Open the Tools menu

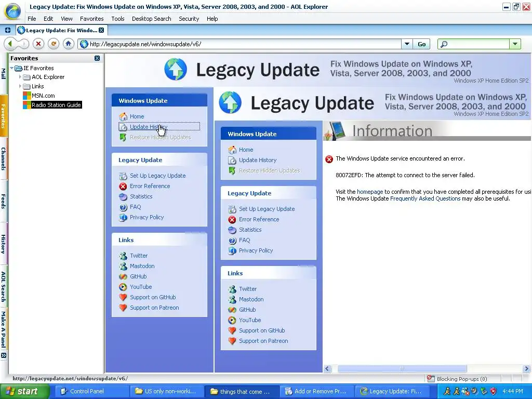point(118,19)
